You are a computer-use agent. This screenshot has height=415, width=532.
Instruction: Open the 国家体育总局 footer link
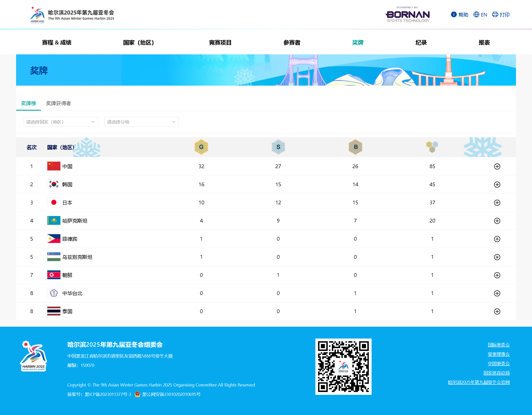coord(496,373)
